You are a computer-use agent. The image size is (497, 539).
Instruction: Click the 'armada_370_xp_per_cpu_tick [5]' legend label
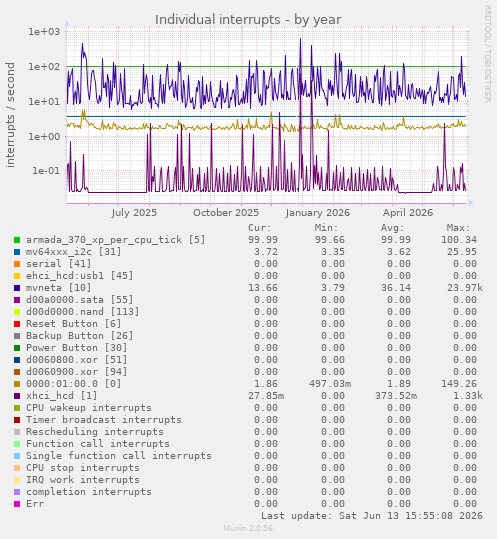[x=115, y=240]
